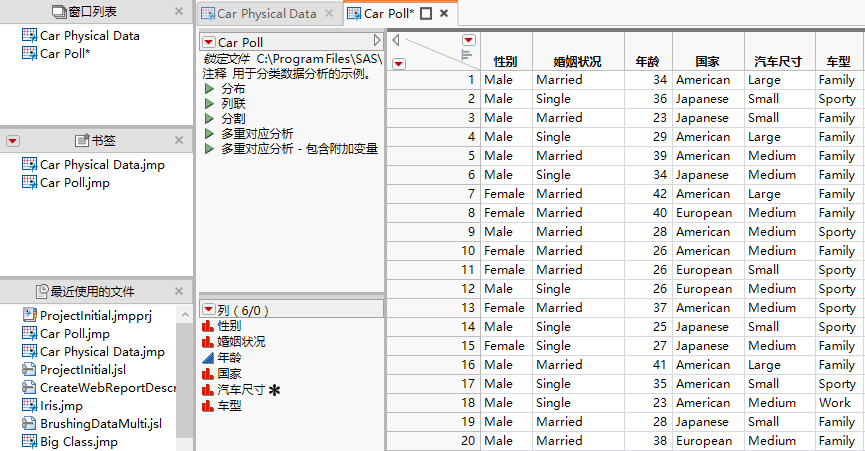The image size is (865, 451).
Task: Collapse the Car Poll table panel using the right arrow
Action: click(377, 40)
